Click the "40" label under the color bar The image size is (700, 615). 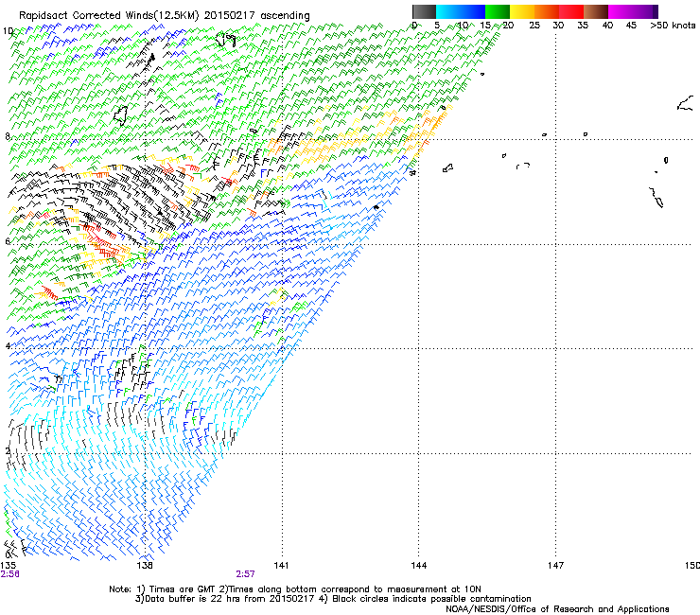click(607, 26)
